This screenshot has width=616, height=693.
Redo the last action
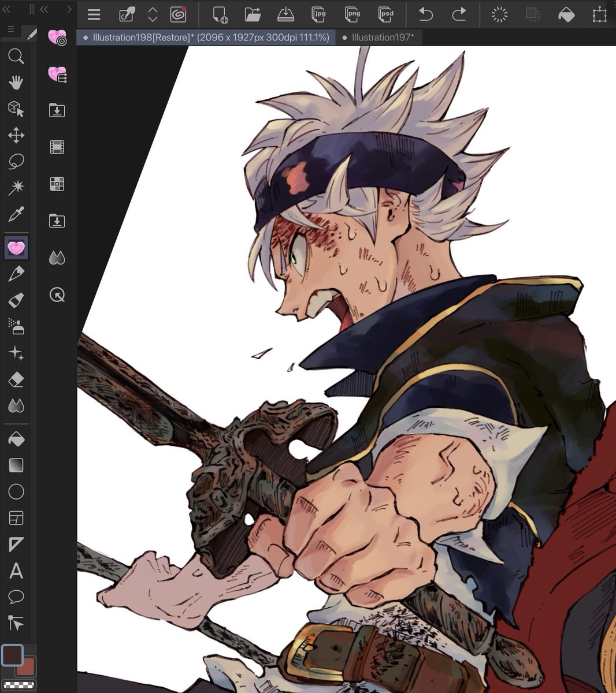click(x=459, y=15)
